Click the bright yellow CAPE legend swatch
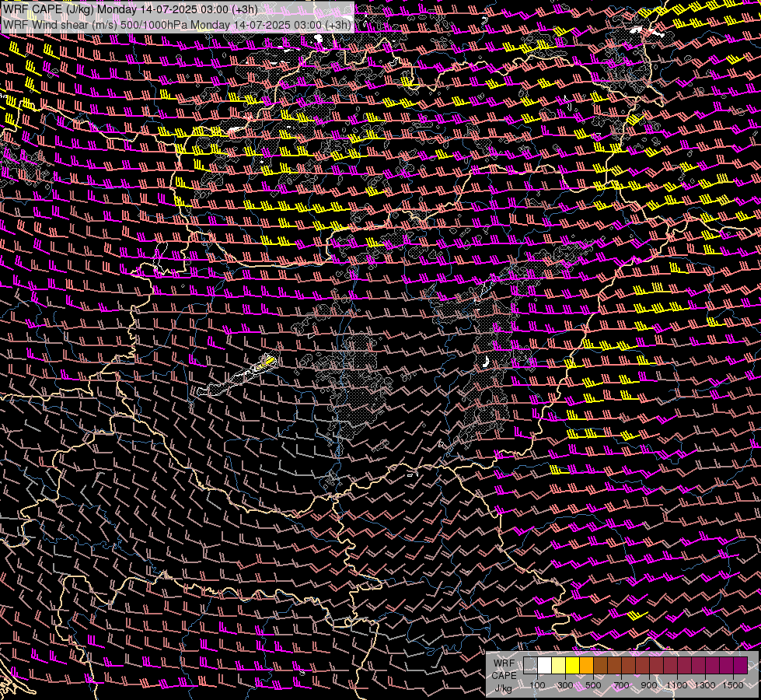 coord(573,665)
